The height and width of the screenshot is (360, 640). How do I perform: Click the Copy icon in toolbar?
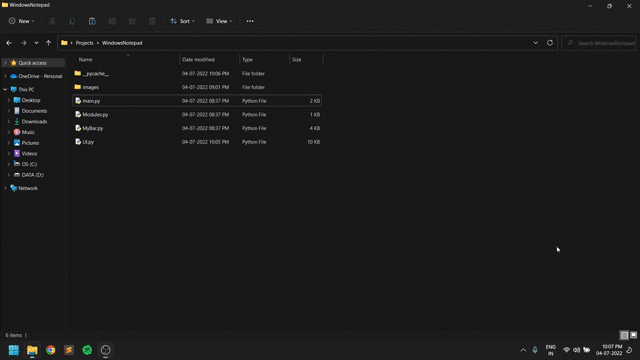click(72, 21)
